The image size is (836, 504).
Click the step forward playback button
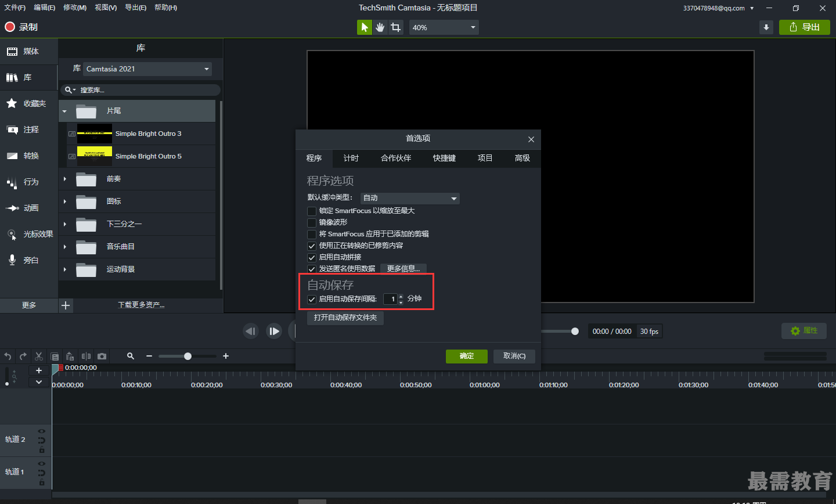click(x=274, y=331)
